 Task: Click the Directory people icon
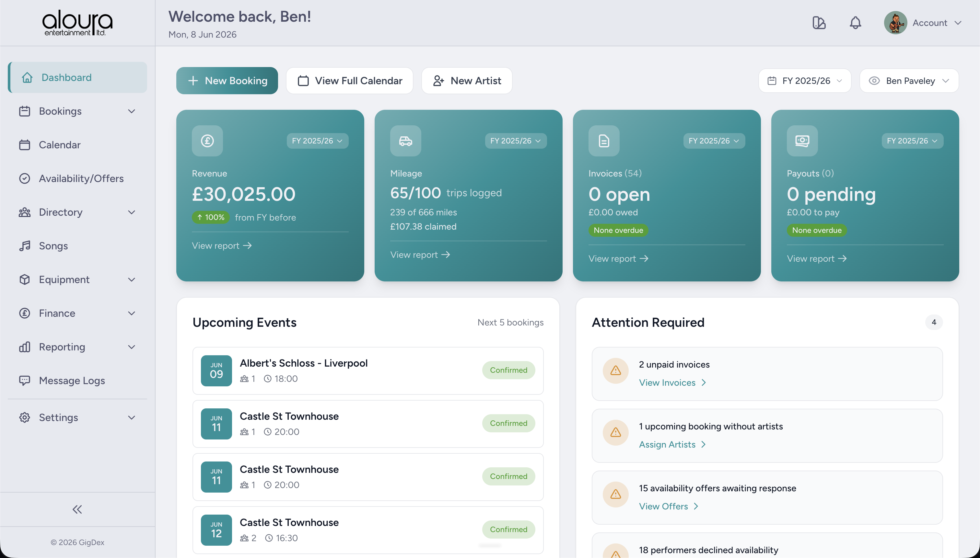[x=25, y=212]
